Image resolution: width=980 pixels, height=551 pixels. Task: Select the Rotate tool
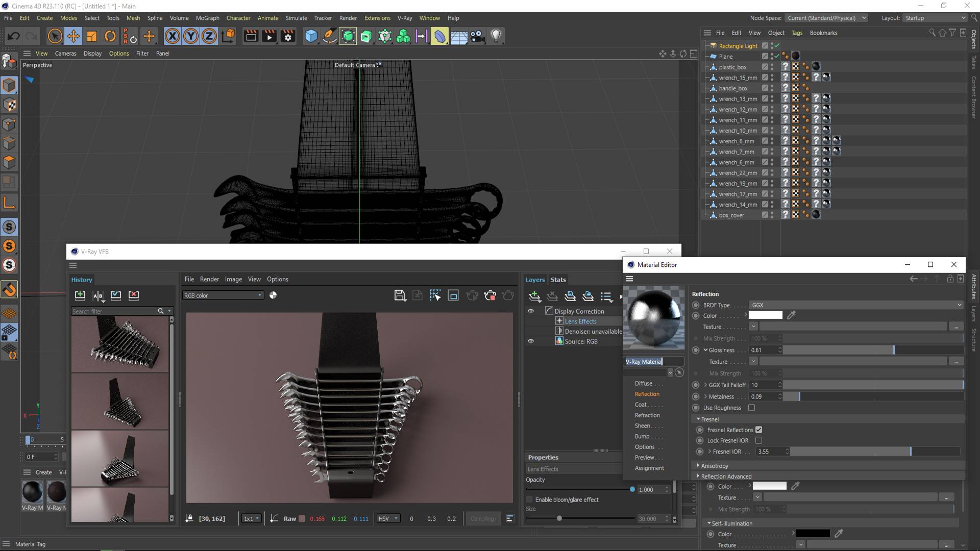pos(110,36)
